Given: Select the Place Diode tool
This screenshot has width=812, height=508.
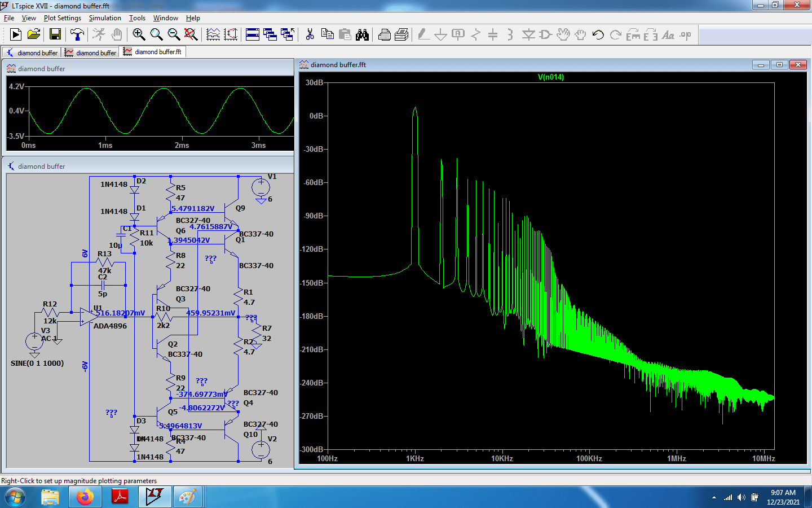Looking at the screenshot, I should coord(528,35).
